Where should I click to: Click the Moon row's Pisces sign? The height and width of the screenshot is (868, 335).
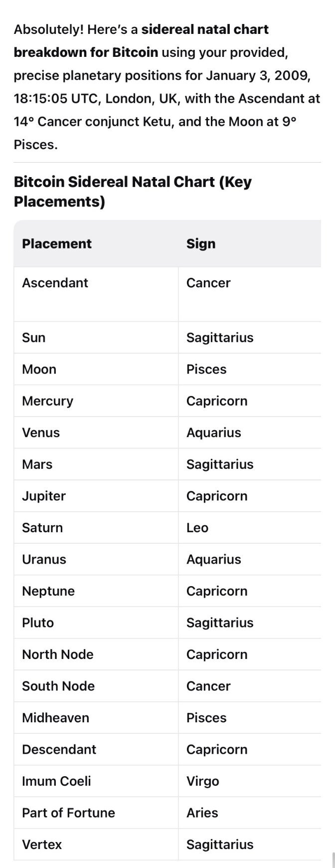pos(206,369)
